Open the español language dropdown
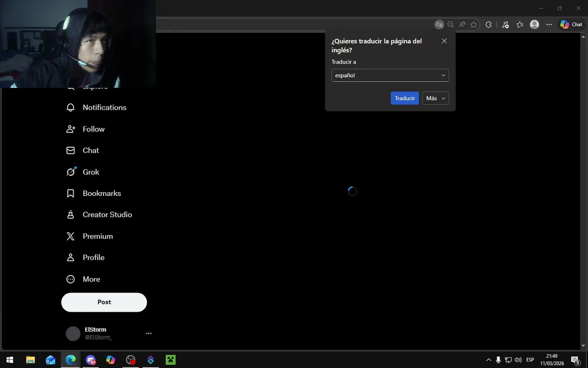Screen dimensions: 588x368 coord(390,75)
